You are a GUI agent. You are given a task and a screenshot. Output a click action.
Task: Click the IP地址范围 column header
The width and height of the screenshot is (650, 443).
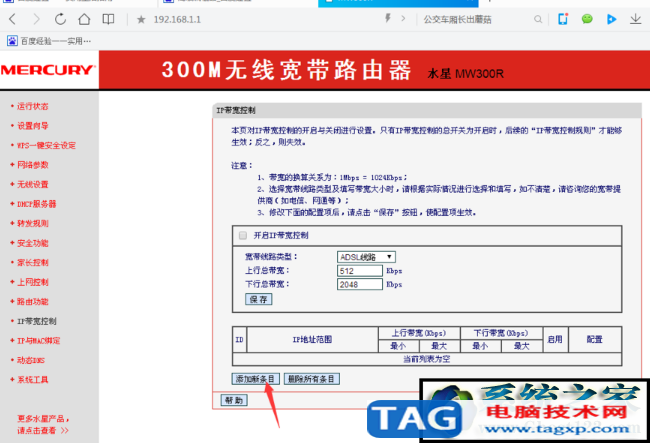point(312,340)
